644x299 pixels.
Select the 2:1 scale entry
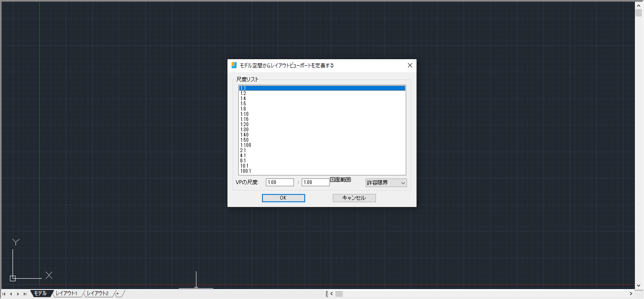tap(322, 150)
